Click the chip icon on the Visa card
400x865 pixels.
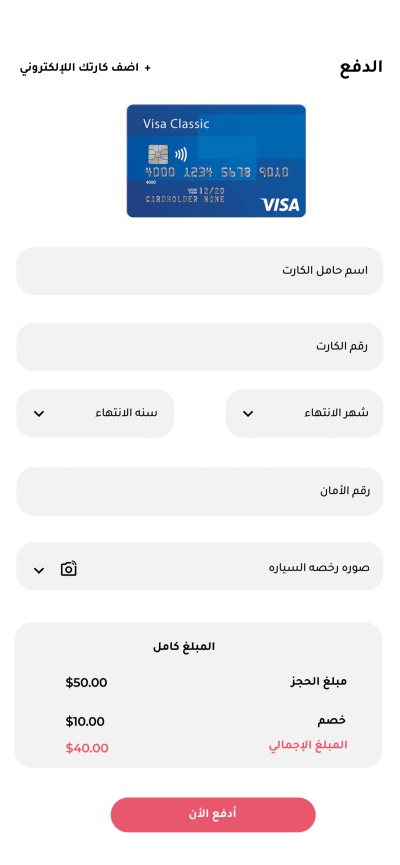tap(158, 154)
